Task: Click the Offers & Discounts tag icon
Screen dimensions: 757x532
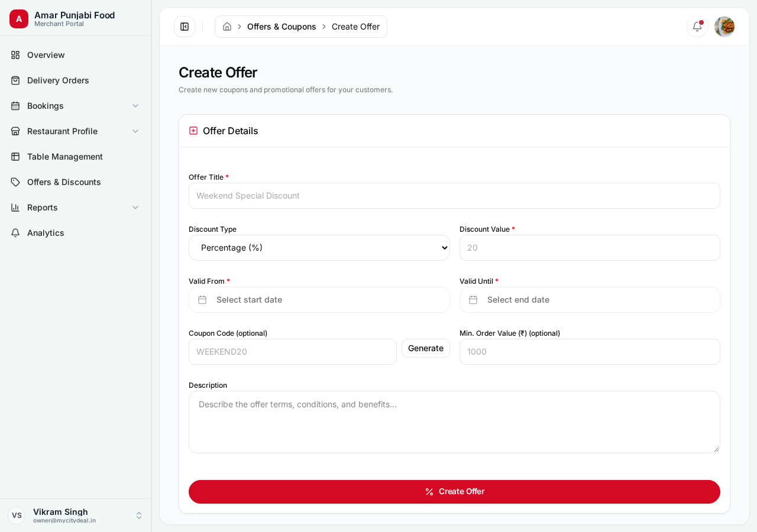Action: coord(15,182)
